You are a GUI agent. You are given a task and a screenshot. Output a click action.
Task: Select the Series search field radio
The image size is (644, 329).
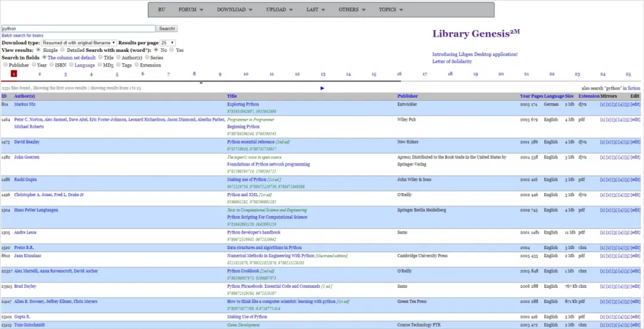pyautogui.click(x=147, y=57)
